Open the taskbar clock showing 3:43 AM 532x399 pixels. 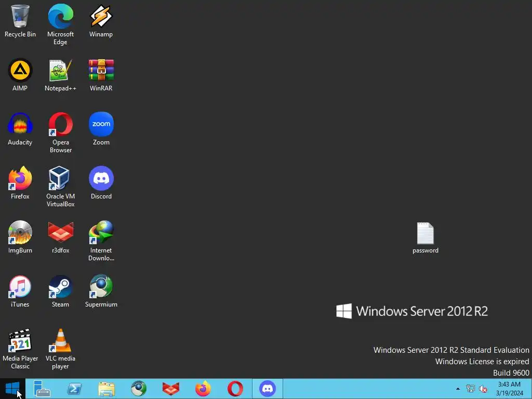509,389
